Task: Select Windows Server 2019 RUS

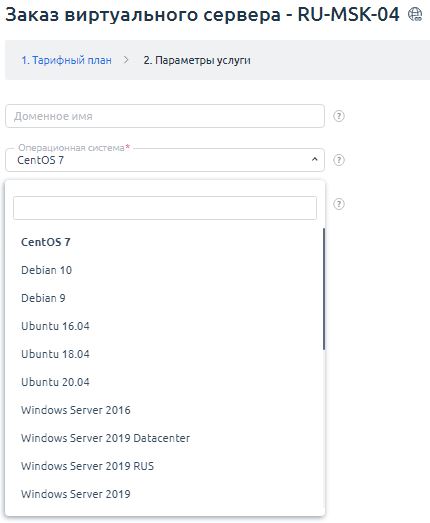Action: coord(165,466)
